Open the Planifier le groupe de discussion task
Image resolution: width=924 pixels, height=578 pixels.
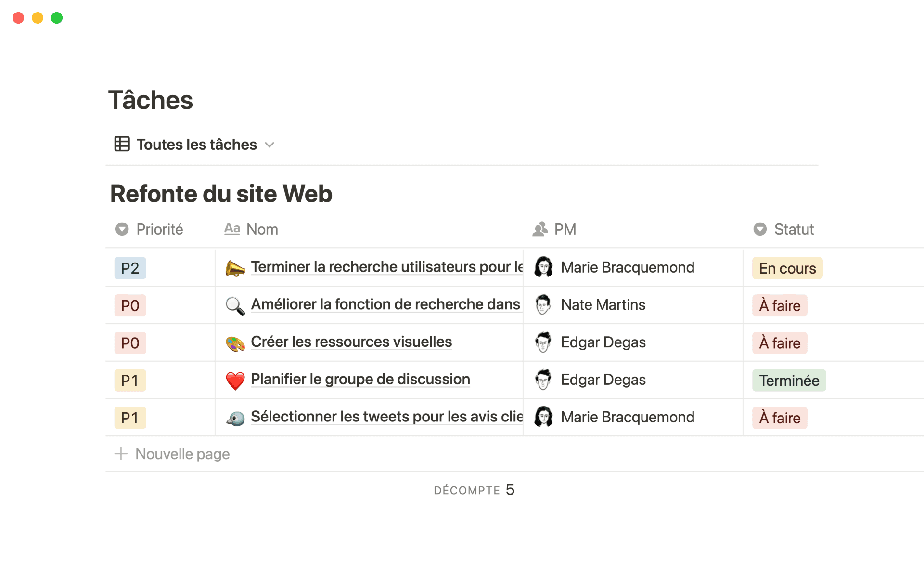click(360, 380)
